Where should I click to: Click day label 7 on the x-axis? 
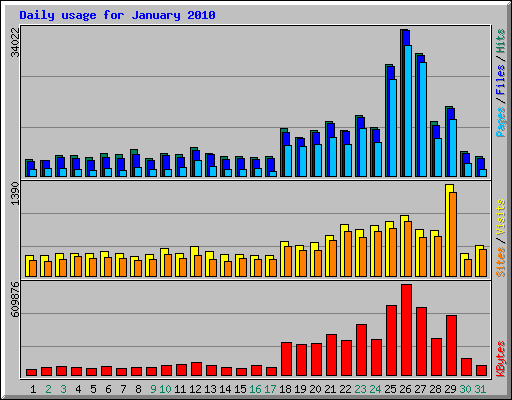coord(123,389)
